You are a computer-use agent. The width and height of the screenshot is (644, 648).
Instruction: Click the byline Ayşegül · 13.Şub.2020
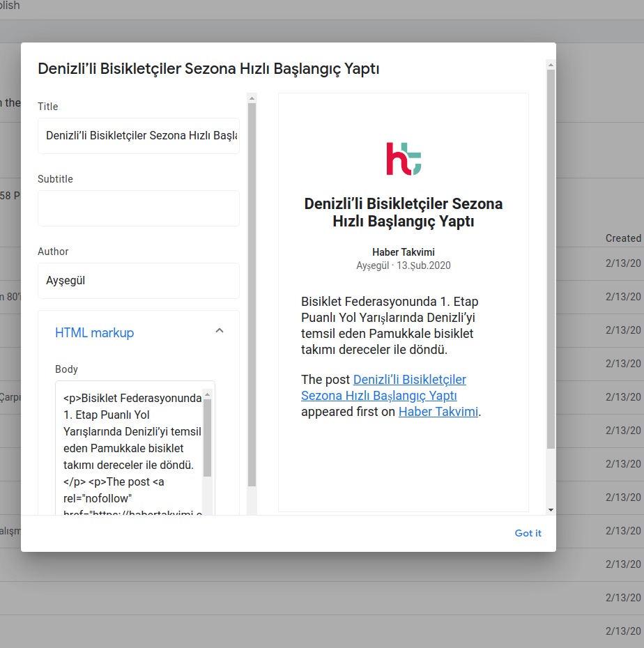[404, 265]
